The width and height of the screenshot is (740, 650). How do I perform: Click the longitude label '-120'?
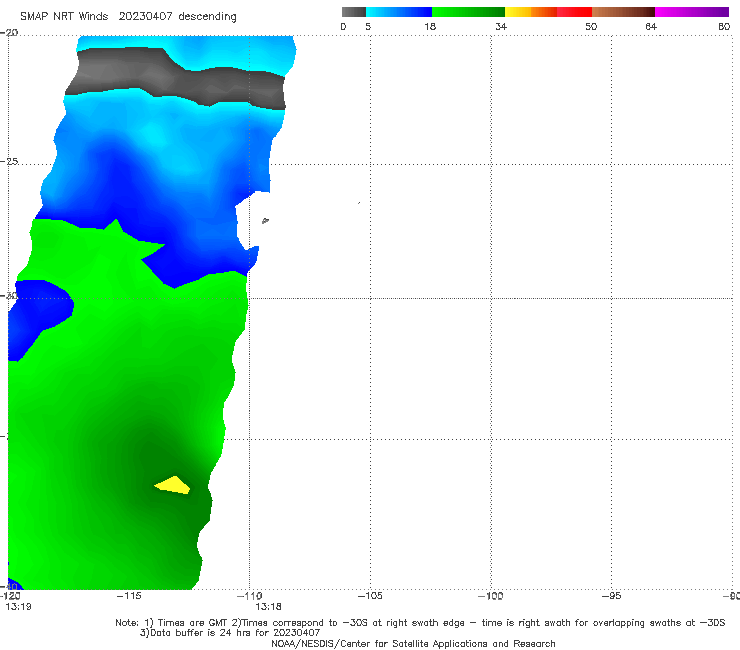pyautogui.click(x=10, y=596)
